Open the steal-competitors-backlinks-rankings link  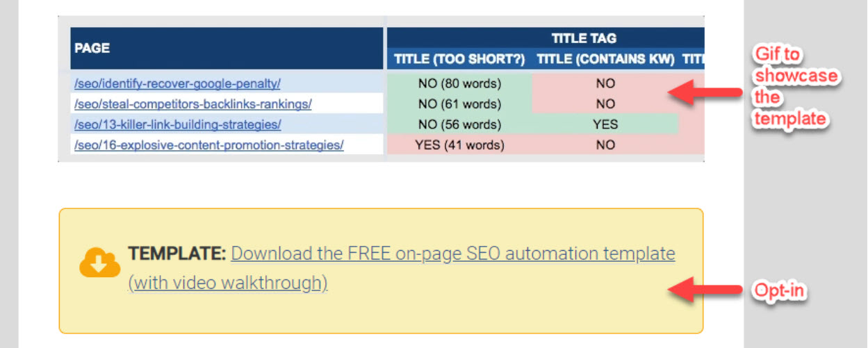click(193, 104)
